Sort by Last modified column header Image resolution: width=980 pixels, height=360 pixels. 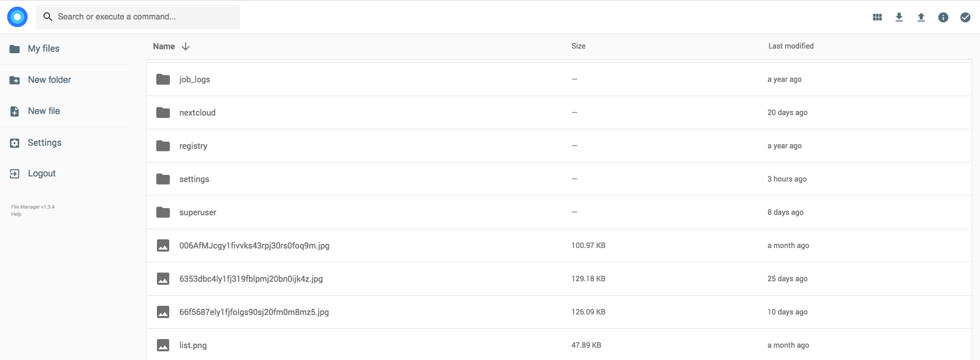[x=791, y=46]
